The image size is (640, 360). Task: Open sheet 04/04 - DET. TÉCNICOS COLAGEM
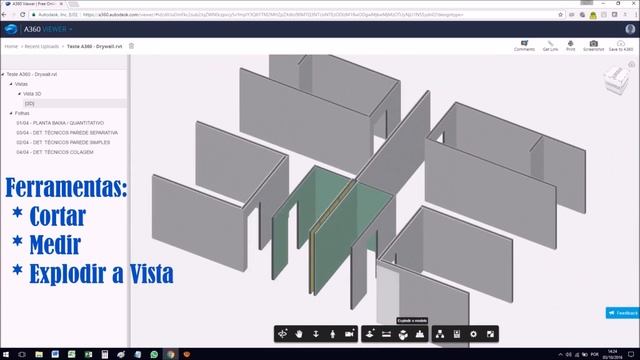click(55, 152)
